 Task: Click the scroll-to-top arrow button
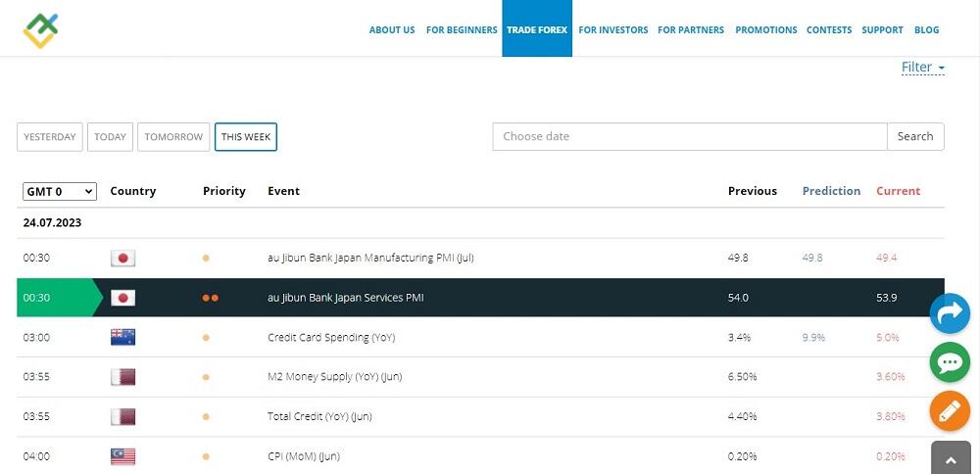tap(950, 458)
